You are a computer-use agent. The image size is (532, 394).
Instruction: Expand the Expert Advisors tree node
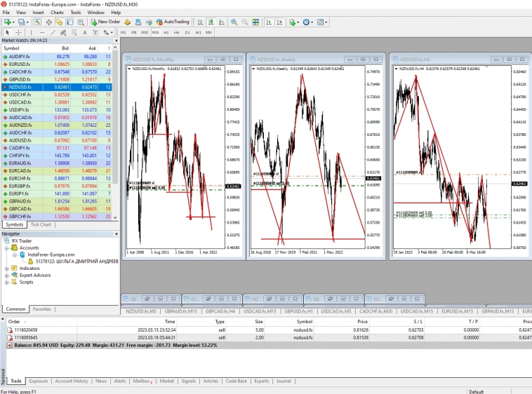tap(6, 275)
